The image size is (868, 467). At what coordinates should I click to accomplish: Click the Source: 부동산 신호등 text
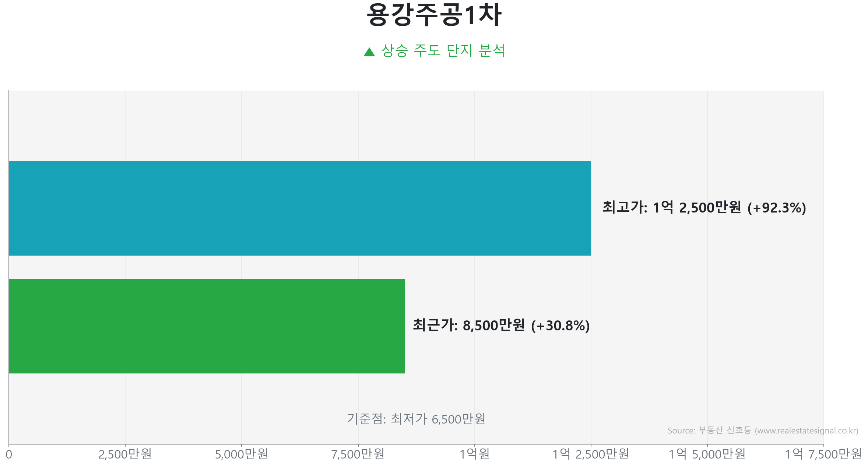point(709,431)
